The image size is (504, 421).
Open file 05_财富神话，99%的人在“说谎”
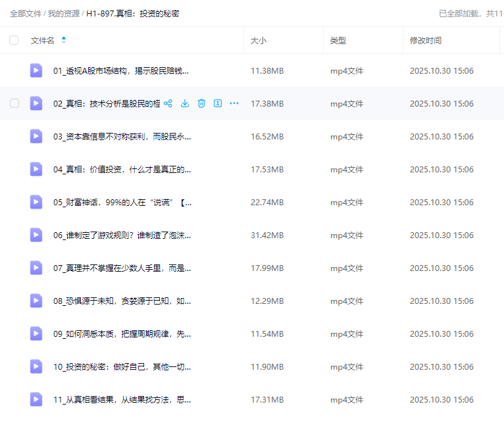pyautogui.click(x=122, y=202)
